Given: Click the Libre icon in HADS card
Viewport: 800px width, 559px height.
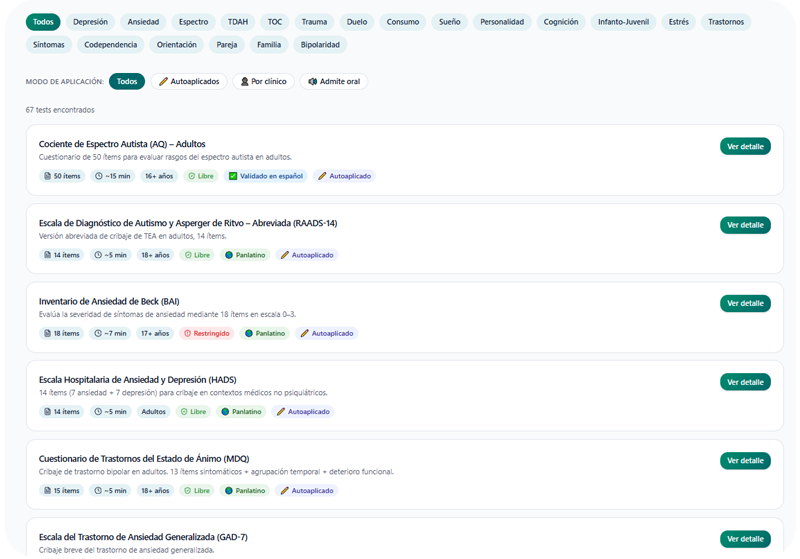Looking at the screenshot, I should (x=184, y=412).
